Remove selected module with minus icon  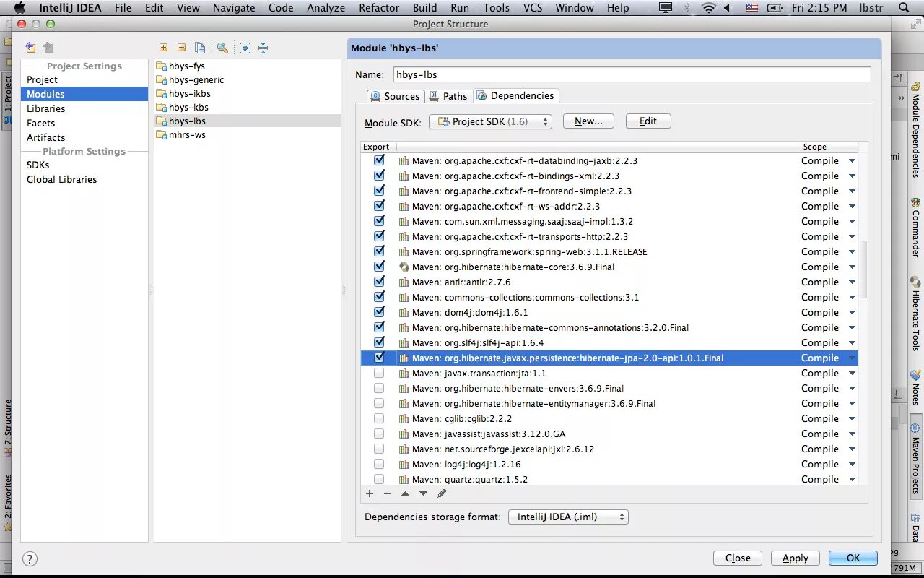[x=181, y=48]
